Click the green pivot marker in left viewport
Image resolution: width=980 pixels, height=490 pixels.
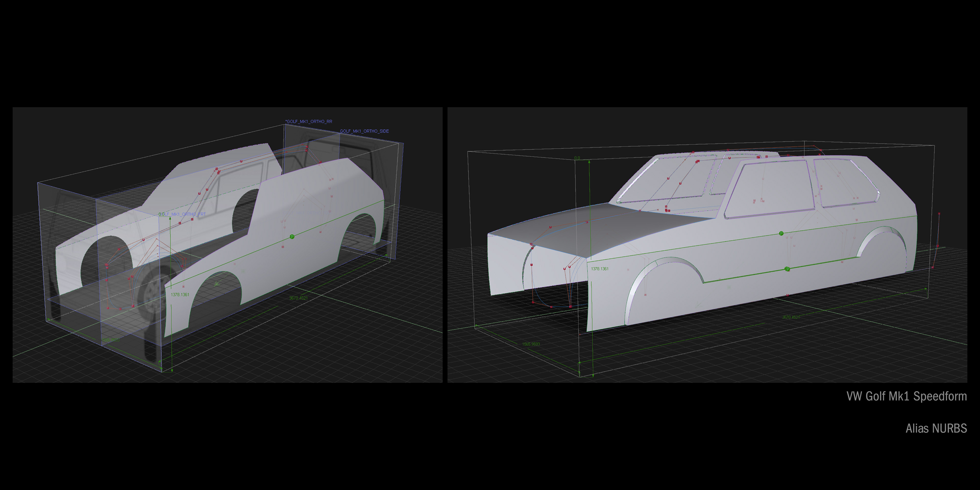[x=292, y=237]
